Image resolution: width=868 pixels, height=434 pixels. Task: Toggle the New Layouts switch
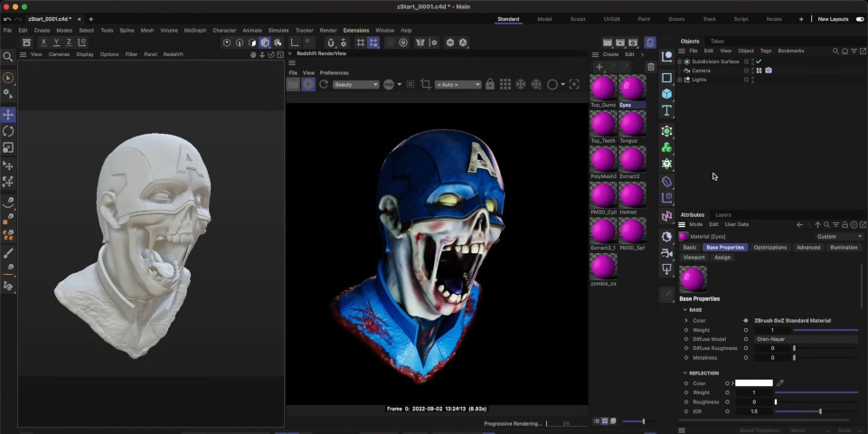[860, 19]
